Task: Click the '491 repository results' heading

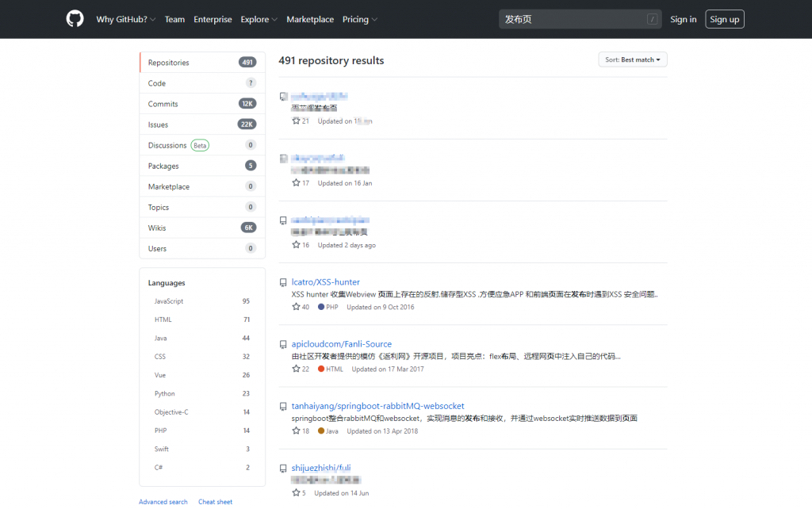Action: 331,60
